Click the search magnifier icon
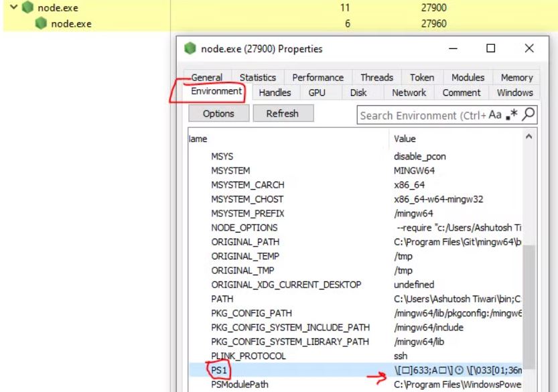This screenshot has height=392, width=558. pyautogui.click(x=529, y=115)
